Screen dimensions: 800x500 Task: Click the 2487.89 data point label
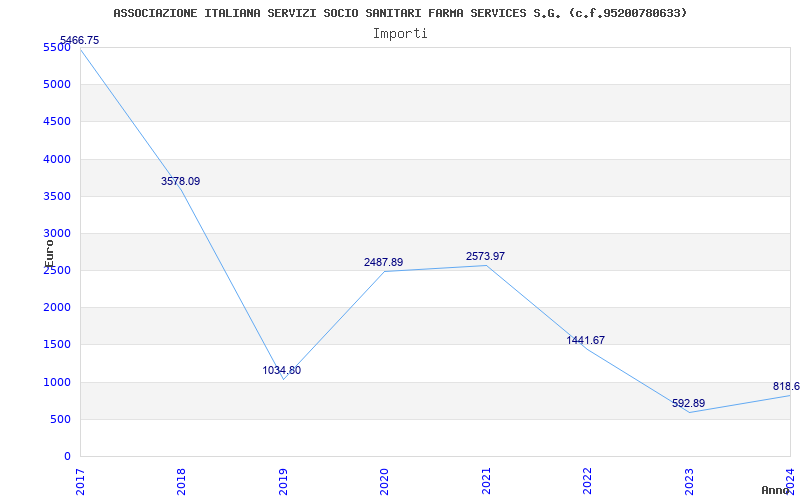pos(384,262)
